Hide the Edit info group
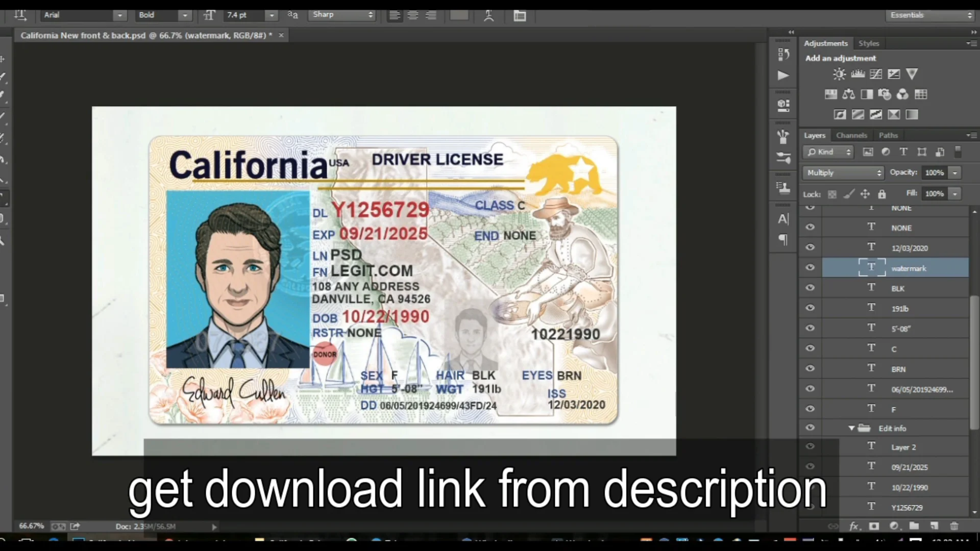 pos(810,428)
